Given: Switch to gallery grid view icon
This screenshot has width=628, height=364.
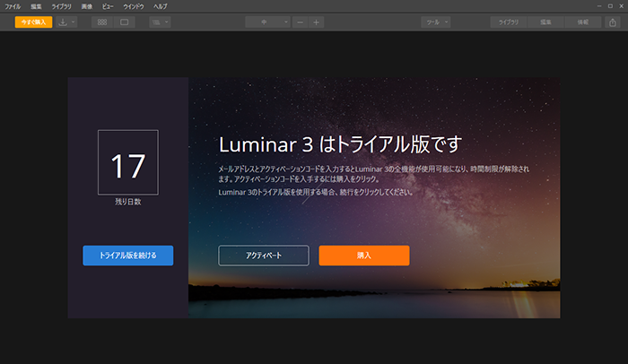Looking at the screenshot, I should (x=102, y=22).
